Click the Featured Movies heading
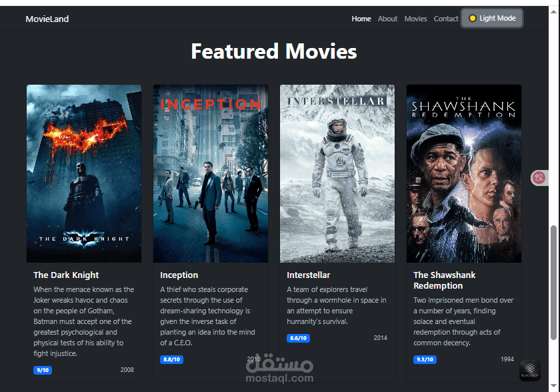This screenshot has height=392, width=560. 274,51
